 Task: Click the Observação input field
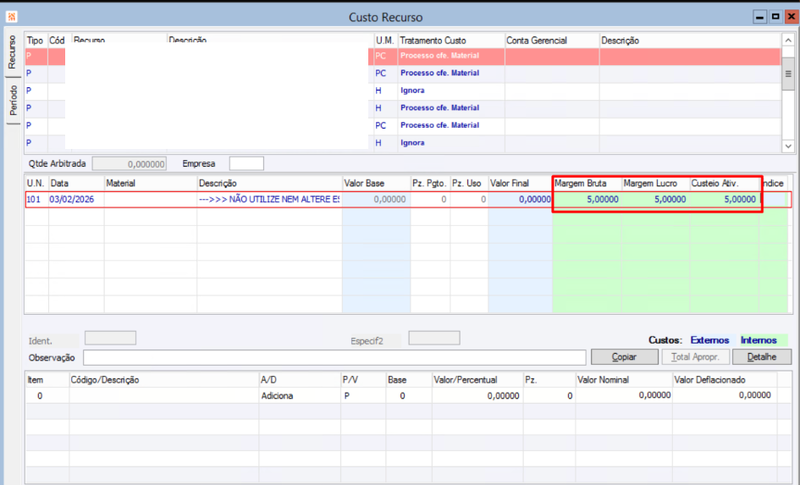click(x=334, y=358)
